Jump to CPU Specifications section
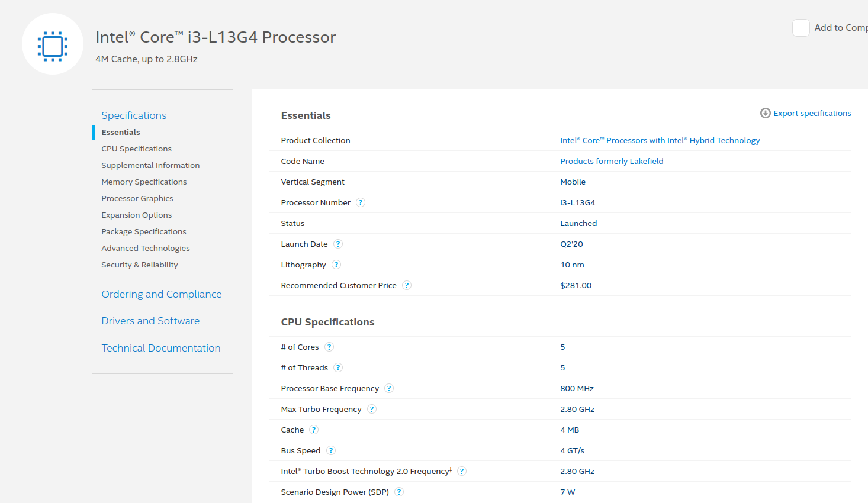This screenshot has height=503, width=868. coord(136,149)
